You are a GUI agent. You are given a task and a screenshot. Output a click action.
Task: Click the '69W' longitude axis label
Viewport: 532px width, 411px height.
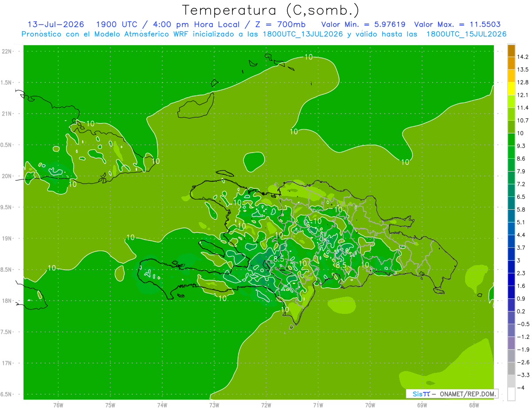click(422, 405)
